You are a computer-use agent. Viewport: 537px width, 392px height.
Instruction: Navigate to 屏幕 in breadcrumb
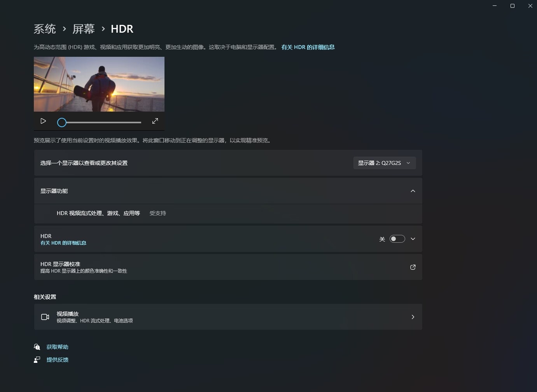click(84, 29)
